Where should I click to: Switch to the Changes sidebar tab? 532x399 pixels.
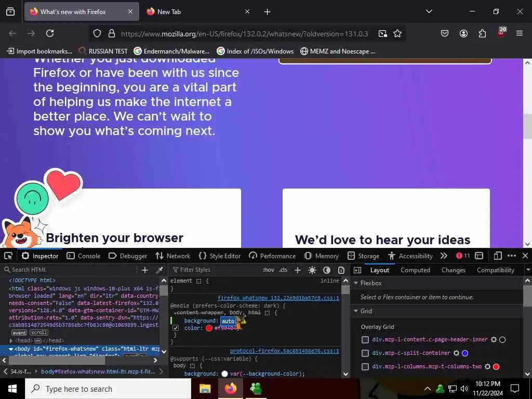(x=453, y=270)
